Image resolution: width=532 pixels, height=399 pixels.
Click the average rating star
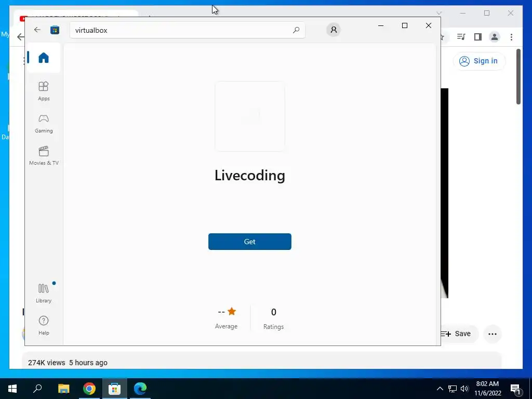232,311
